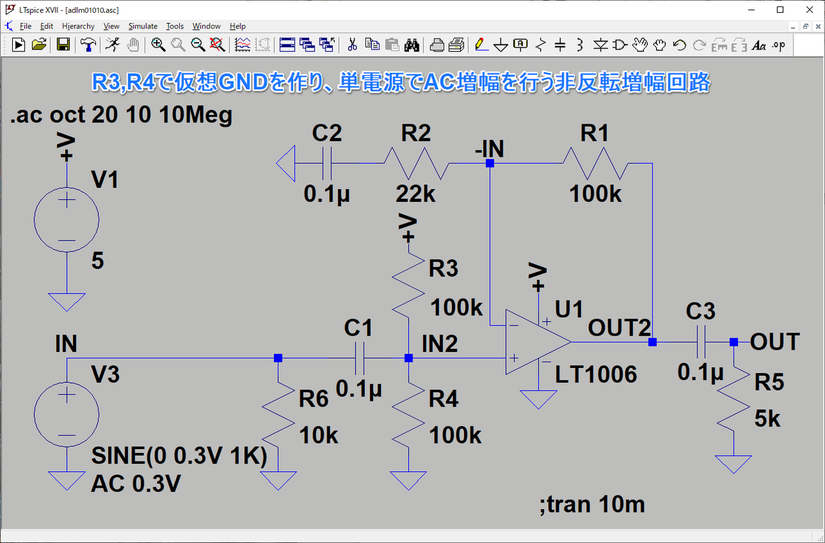Open the File menu
This screenshot has height=543, width=825.
coord(25,26)
